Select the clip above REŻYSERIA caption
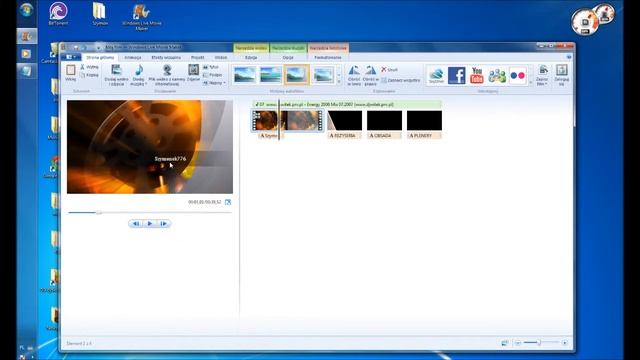 (x=344, y=120)
